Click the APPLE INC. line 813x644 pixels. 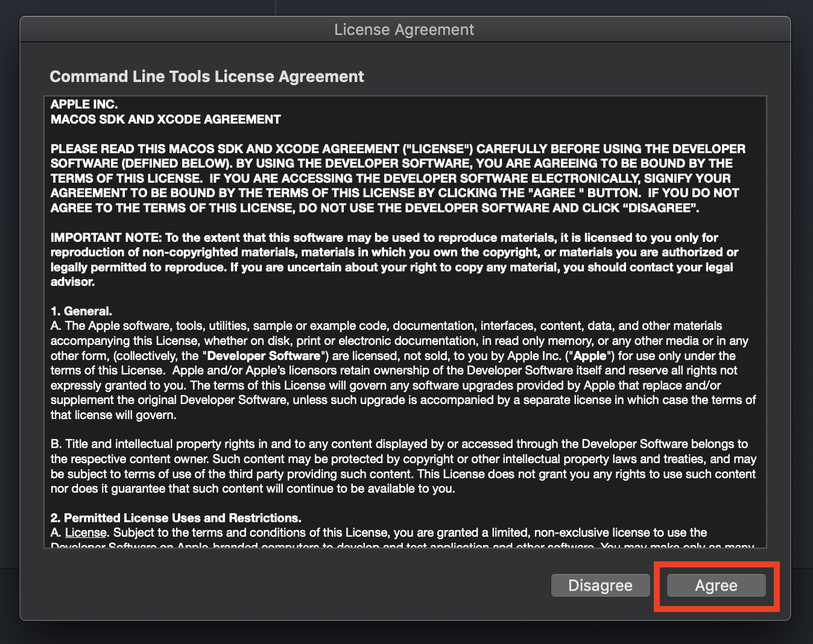pos(84,104)
